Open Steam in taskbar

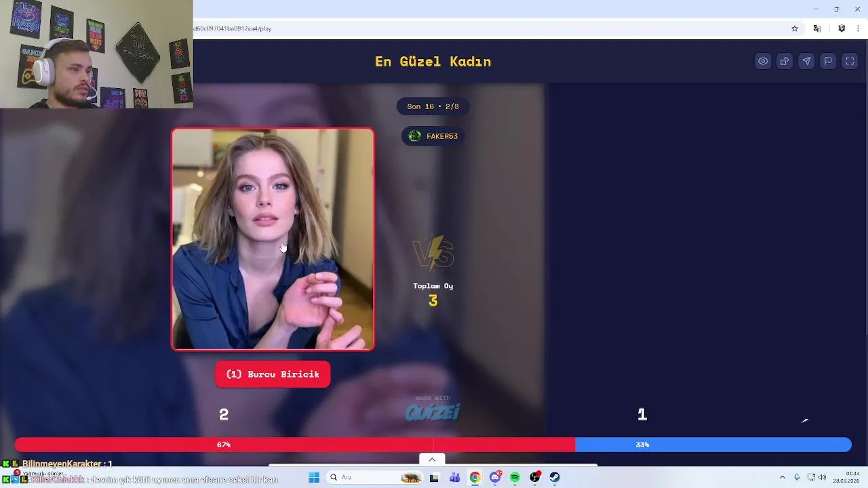point(555,477)
